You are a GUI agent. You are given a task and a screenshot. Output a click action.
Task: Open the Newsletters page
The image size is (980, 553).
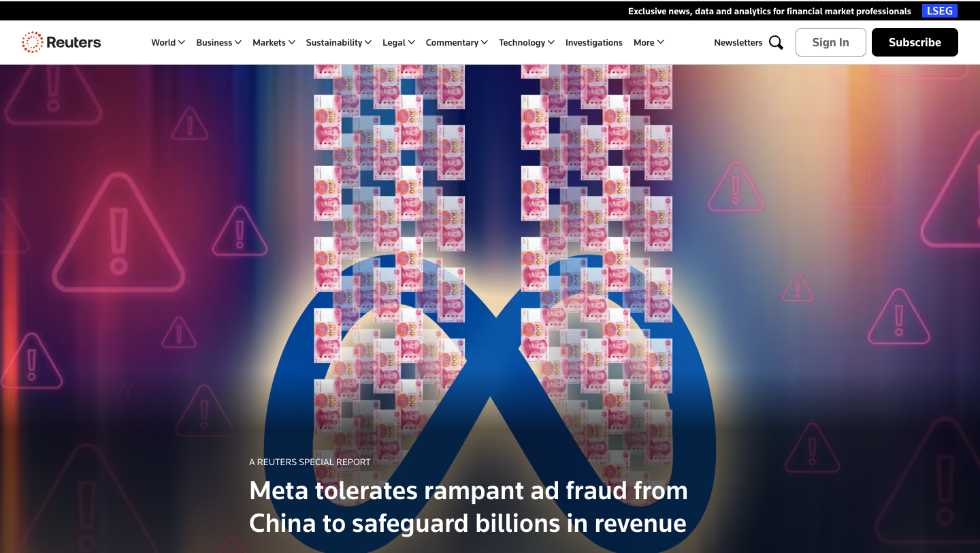(x=738, y=42)
